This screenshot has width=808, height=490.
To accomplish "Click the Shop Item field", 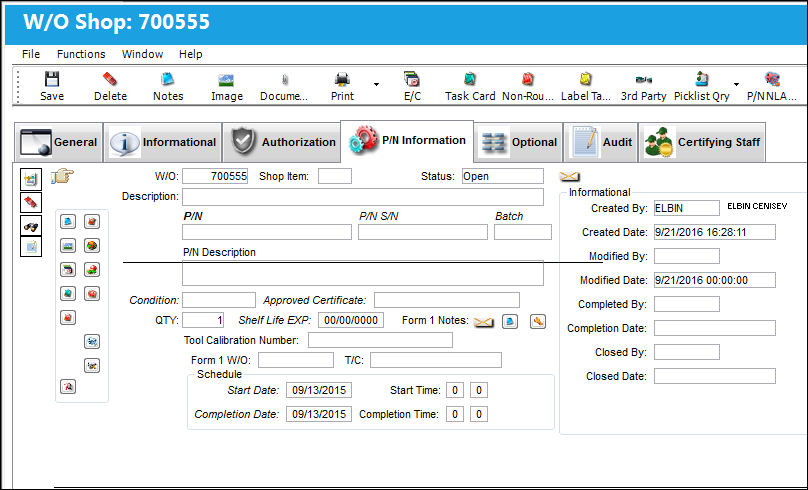I will pos(335,176).
